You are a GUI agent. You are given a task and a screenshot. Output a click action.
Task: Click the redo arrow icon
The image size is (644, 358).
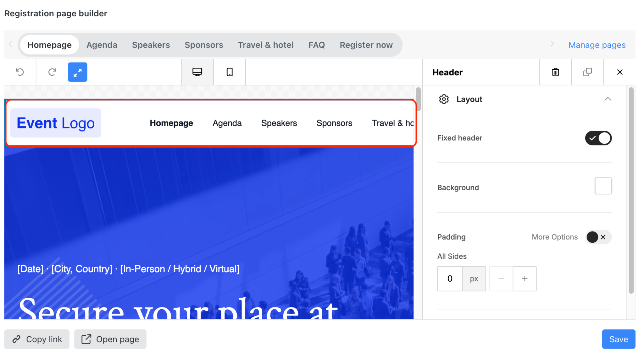coord(52,72)
